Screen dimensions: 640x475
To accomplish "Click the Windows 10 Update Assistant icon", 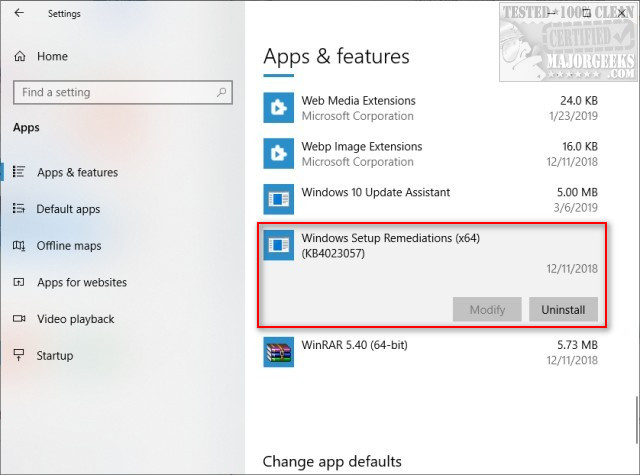I will 278,199.
